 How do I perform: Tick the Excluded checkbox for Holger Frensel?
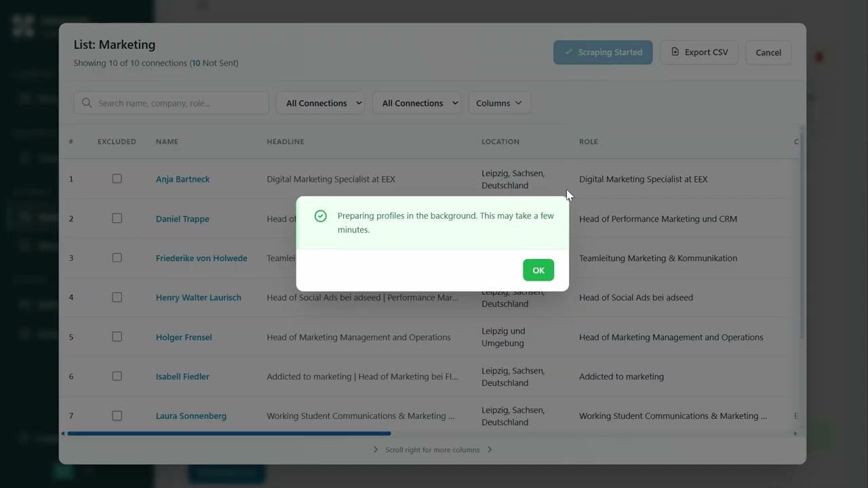pos(117,337)
